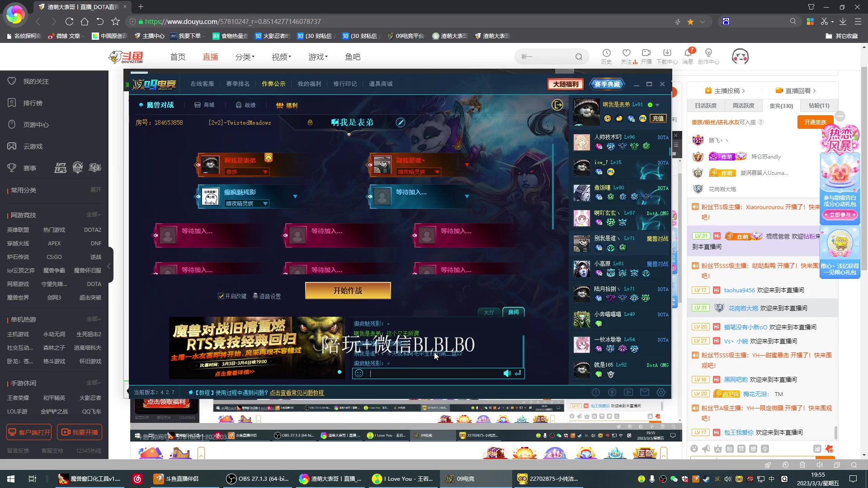The height and width of the screenshot is (488, 868).
Task: Click the red arrow beside 别我是谁 slot
Action: click(x=467, y=164)
